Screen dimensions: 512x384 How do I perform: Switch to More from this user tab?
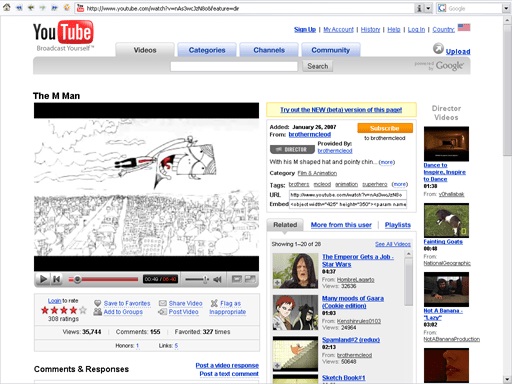point(341,225)
